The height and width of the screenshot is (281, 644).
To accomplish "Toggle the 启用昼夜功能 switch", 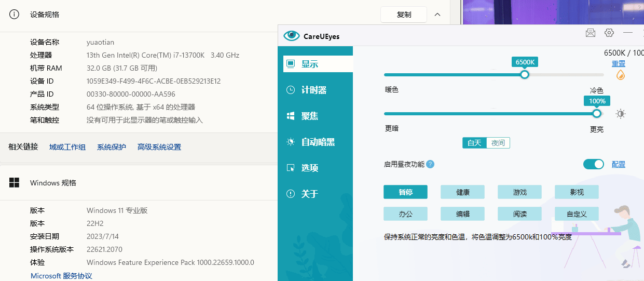I will pos(593,164).
